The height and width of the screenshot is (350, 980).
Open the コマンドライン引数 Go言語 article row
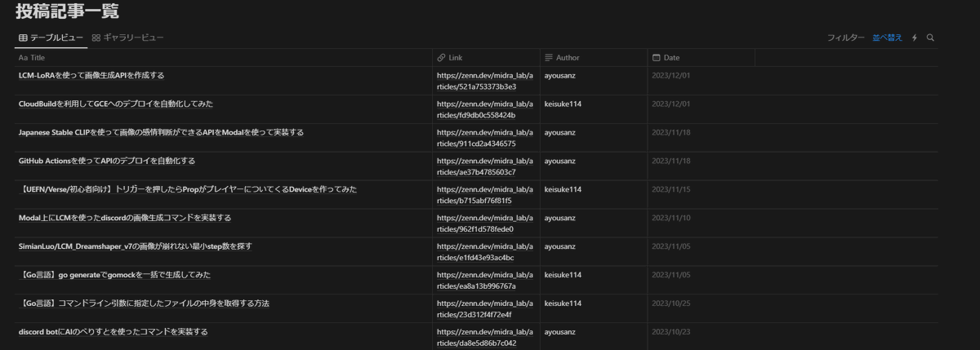coord(144,303)
